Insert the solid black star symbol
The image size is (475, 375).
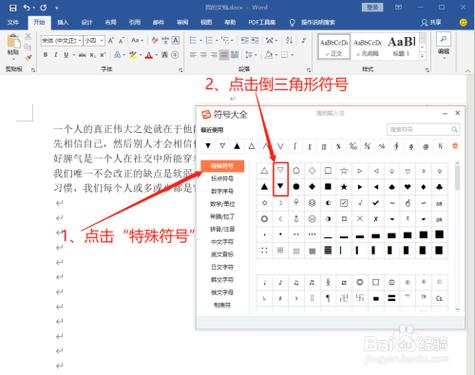coord(344,187)
